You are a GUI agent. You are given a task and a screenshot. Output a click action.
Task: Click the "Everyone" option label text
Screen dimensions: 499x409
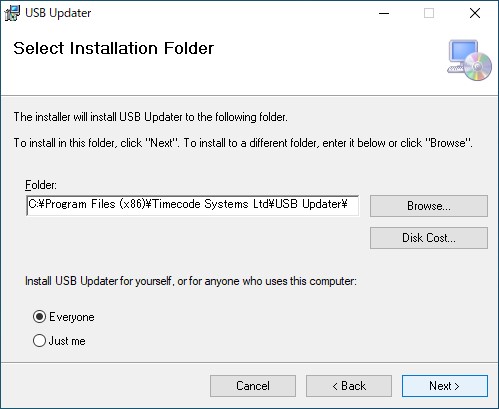pyautogui.click(x=72, y=317)
